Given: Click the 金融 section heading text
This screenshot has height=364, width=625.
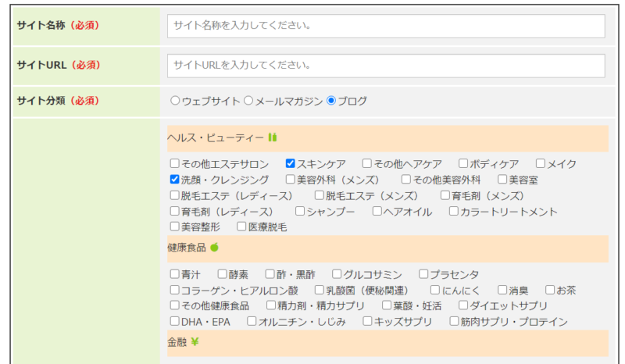Looking at the screenshot, I should coord(177,342).
